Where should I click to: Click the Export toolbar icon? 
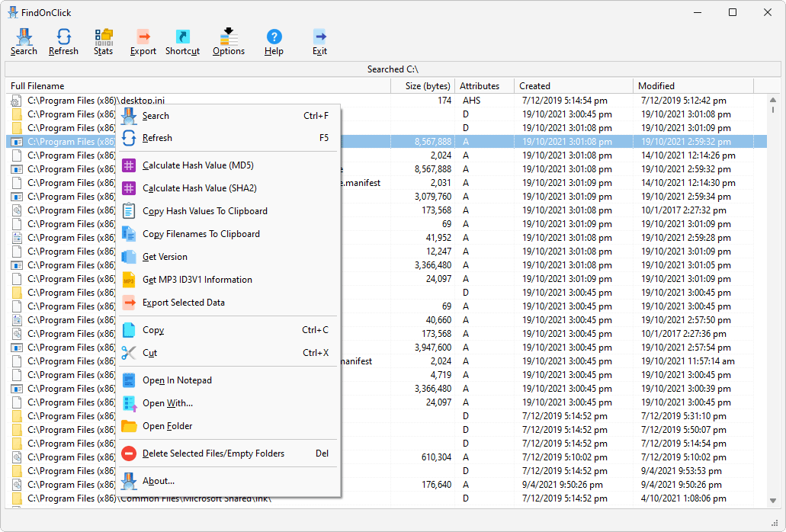[x=143, y=37]
